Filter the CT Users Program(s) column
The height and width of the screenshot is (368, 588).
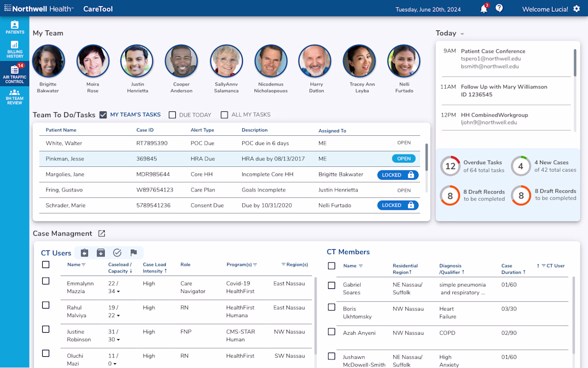pos(255,265)
